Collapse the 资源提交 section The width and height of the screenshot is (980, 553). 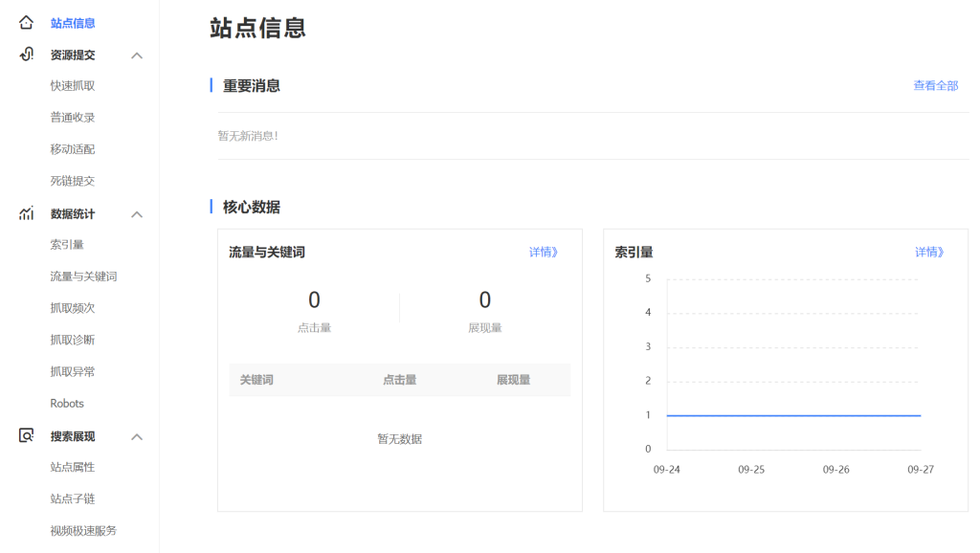pyautogui.click(x=136, y=55)
